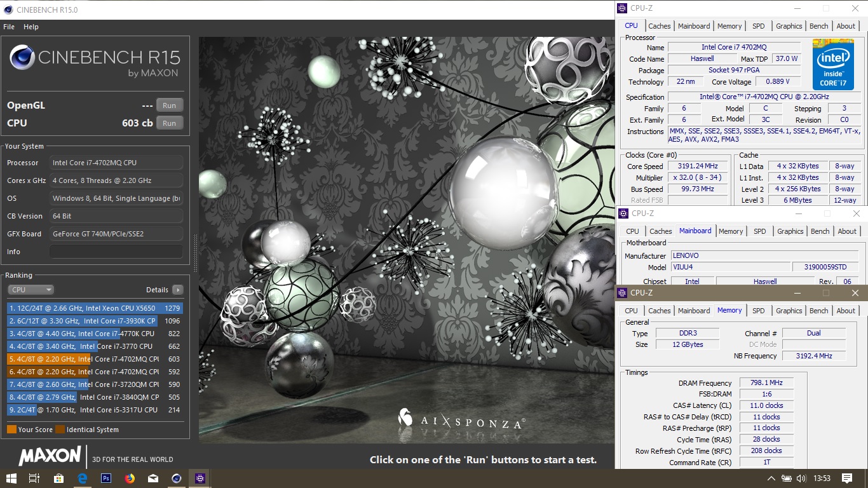Select About tab in top CPU-Z window
This screenshot has height=488, width=868.
coord(846,26)
